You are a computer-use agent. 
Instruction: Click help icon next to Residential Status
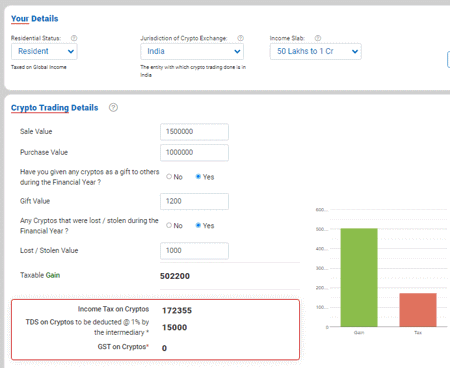click(74, 38)
